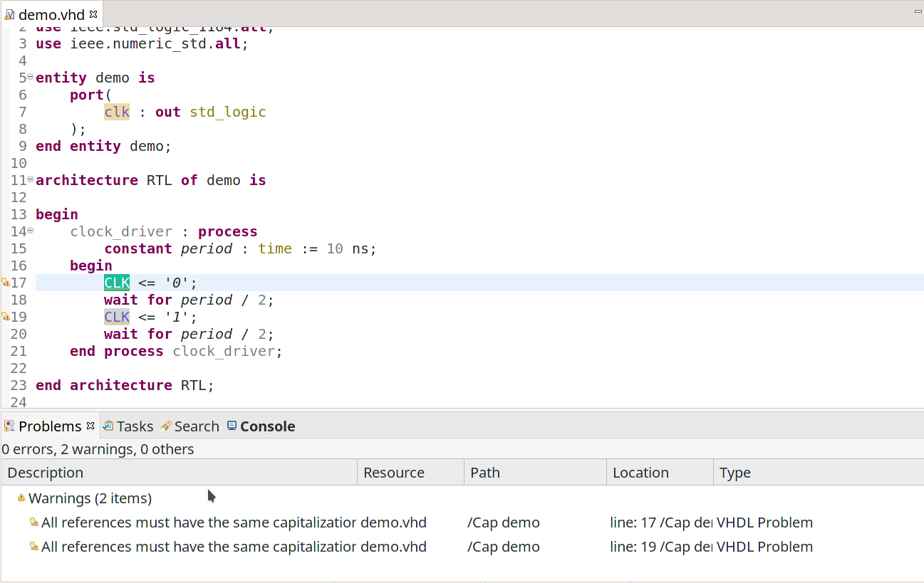This screenshot has width=924, height=583.
Task: Select the highlighted CLK on line 19
Action: [x=117, y=317]
